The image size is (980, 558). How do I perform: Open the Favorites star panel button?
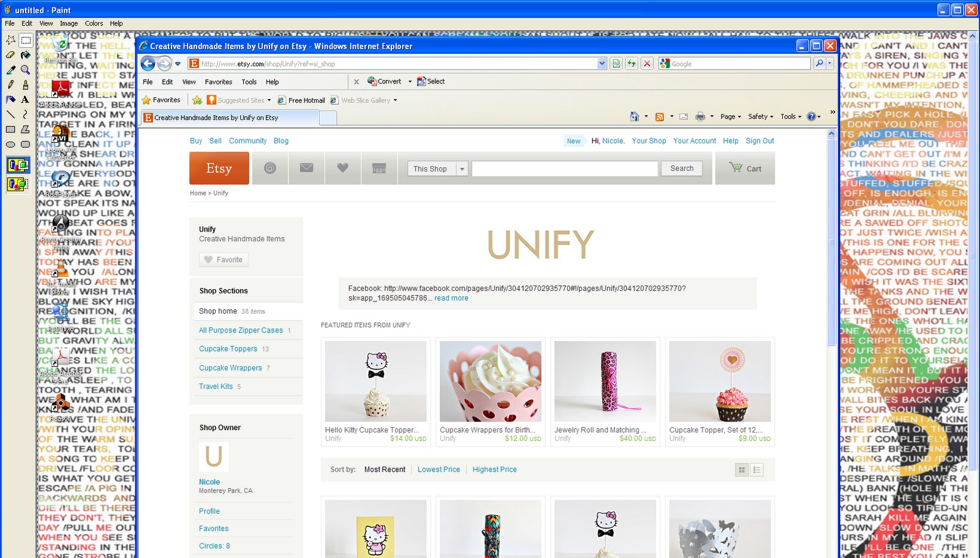161,100
